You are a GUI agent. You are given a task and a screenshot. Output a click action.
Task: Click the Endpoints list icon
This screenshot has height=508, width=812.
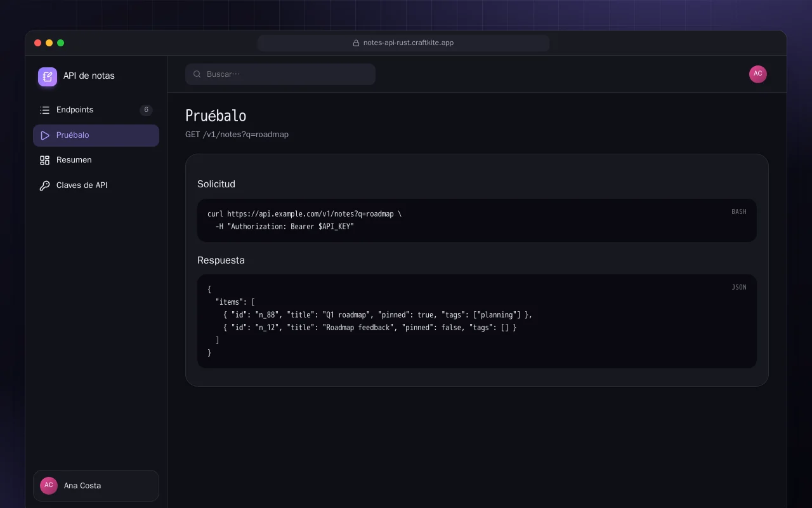point(44,110)
